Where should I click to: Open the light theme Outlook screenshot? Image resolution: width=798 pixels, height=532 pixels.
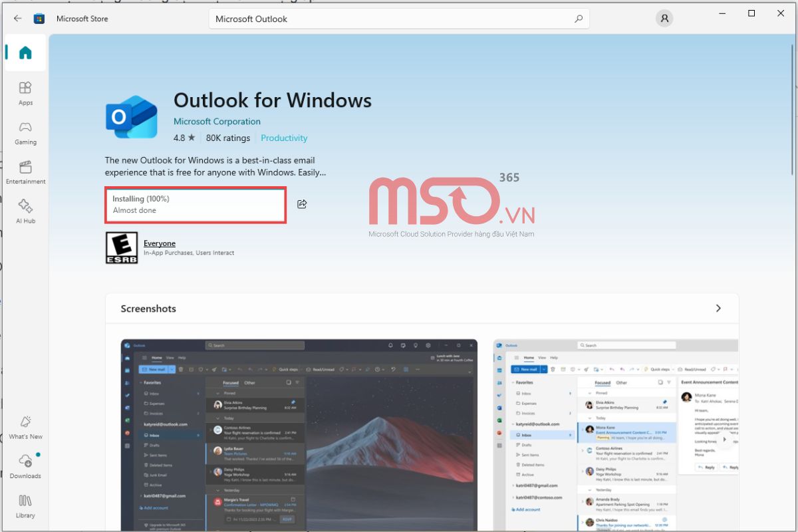(616, 436)
